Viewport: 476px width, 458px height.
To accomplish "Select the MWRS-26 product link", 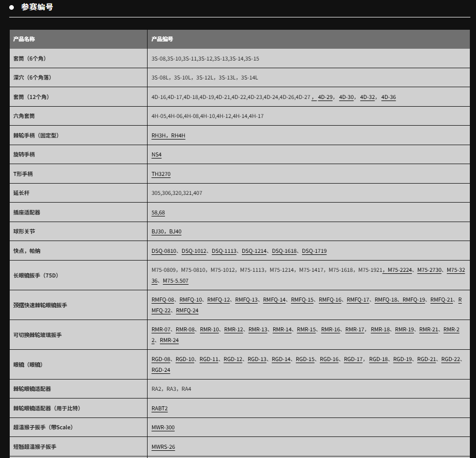I will (163, 447).
